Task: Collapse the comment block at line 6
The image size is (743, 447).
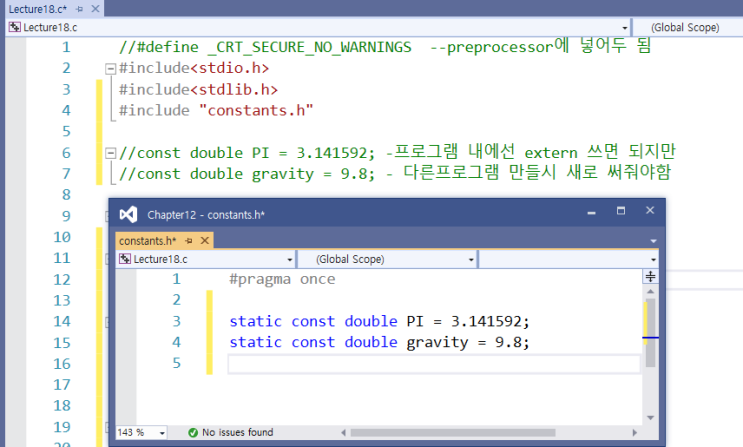Action: (x=110, y=153)
